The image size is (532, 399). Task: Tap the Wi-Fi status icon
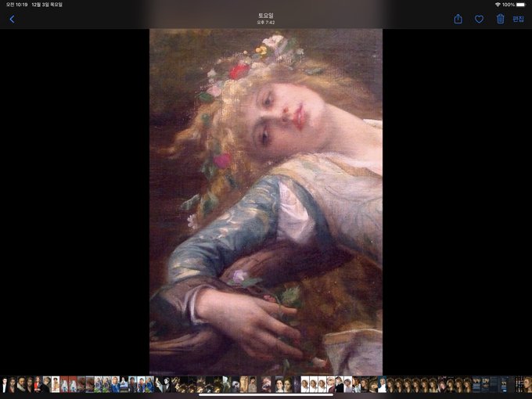498,5
